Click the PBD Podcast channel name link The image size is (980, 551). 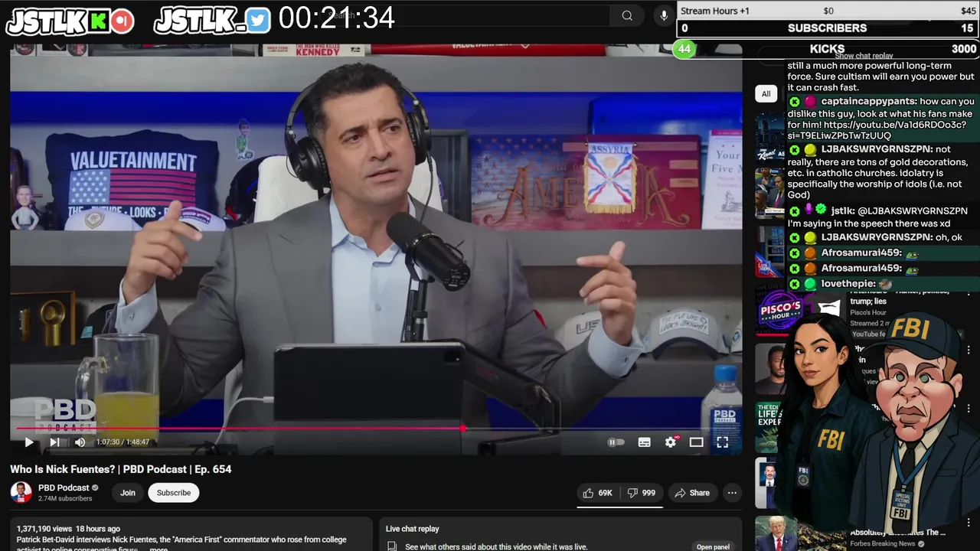(64, 487)
